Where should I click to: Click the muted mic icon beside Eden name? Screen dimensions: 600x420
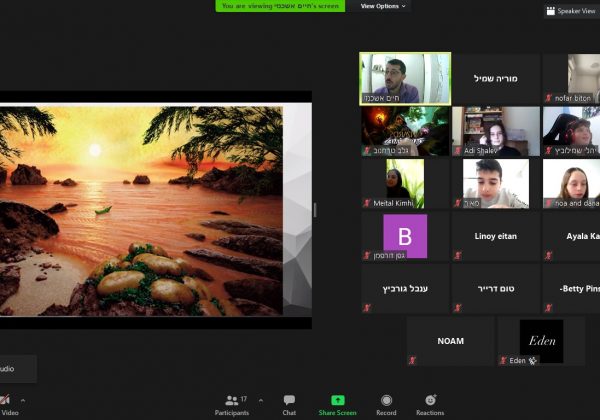coord(503,360)
